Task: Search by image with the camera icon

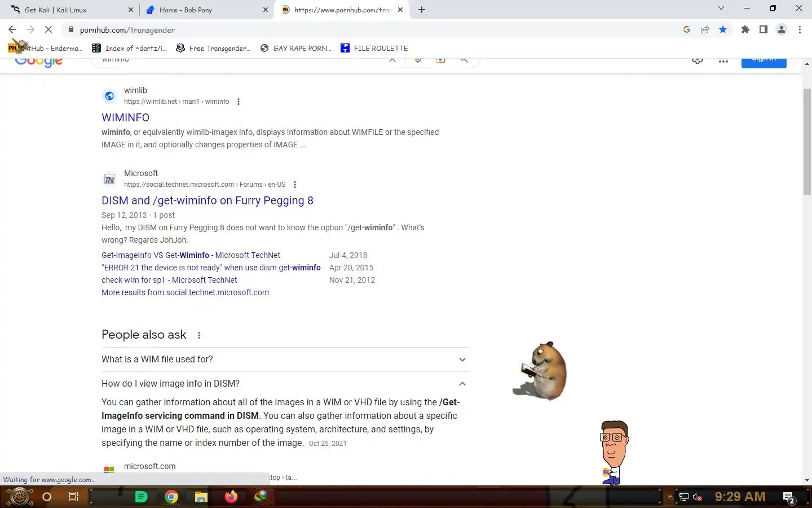Action: (x=440, y=60)
